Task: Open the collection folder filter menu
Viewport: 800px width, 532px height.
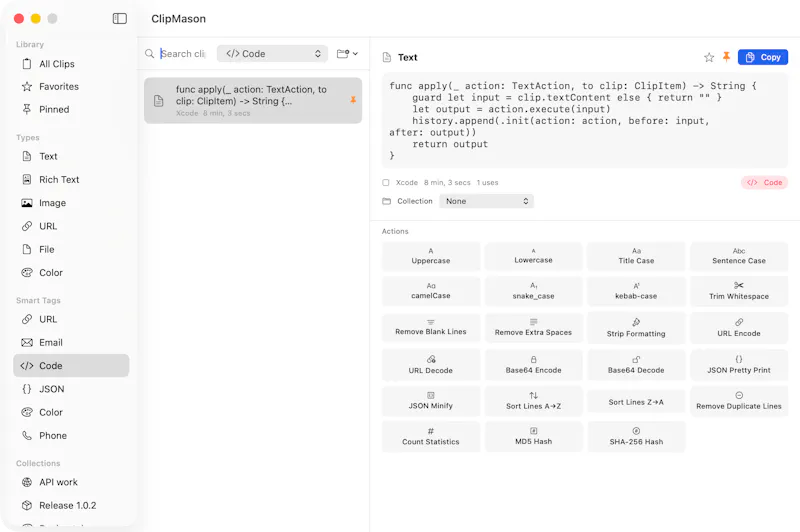Action: coord(347,54)
